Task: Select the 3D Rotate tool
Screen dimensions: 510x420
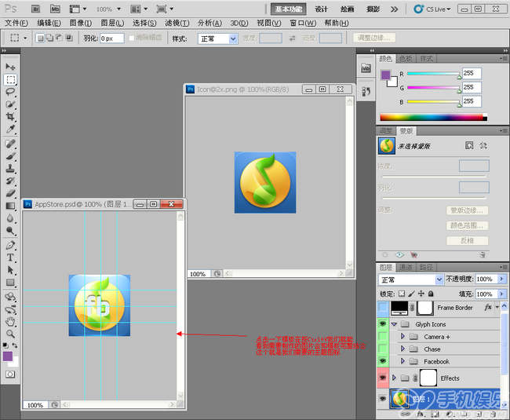Action: pyautogui.click(x=10, y=297)
